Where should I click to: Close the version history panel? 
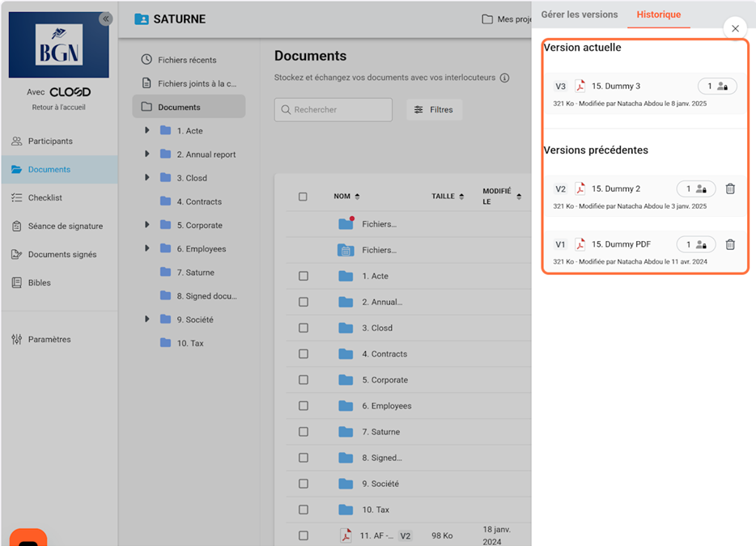pos(735,28)
